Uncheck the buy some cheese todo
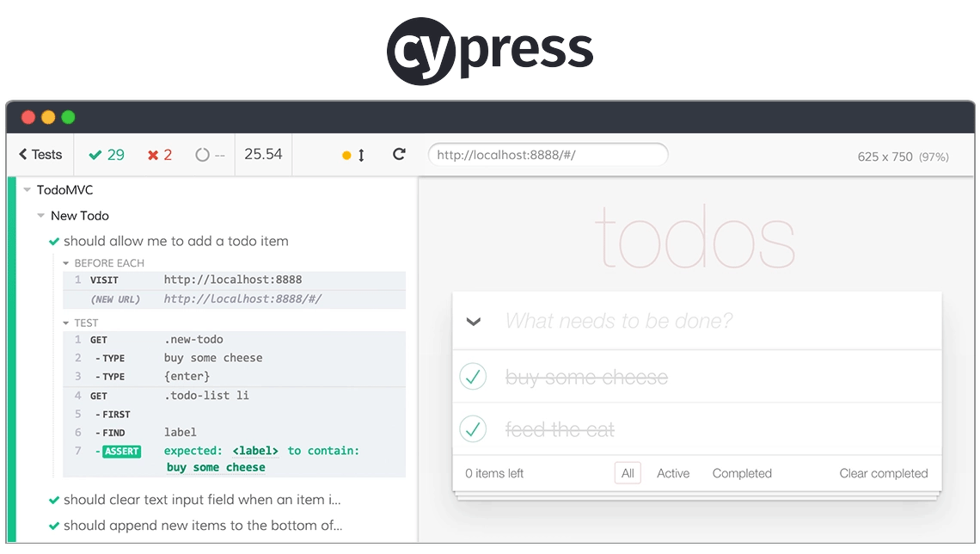Screen dimensions: 980x554 [x=473, y=377]
